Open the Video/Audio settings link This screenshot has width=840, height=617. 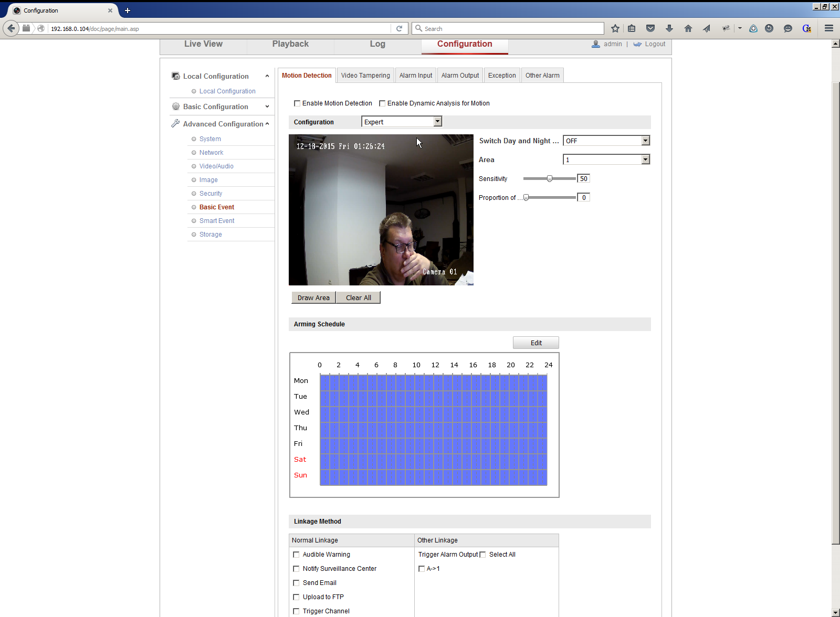pyautogui.click(x=216, y=166)
